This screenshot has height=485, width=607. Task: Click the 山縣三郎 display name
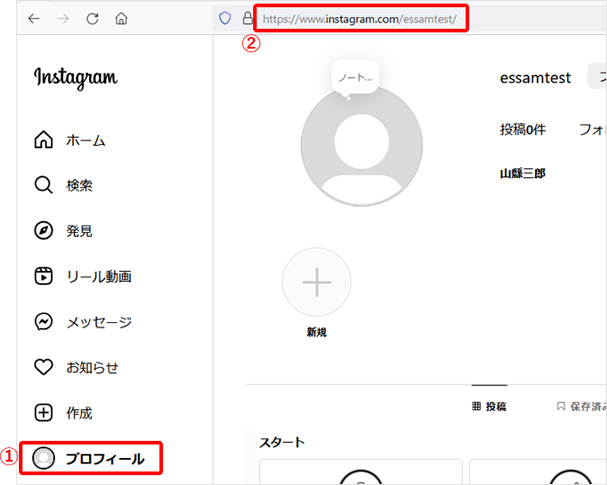(523, 173)
